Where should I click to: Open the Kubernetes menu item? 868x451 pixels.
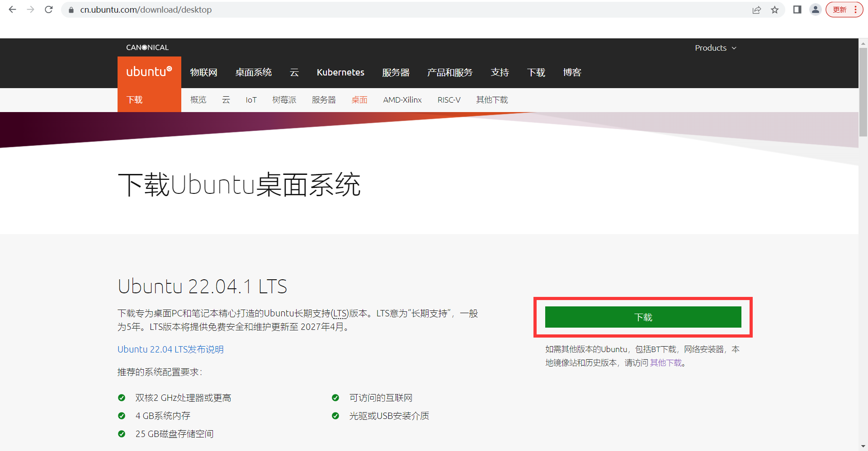(x=340, y=72)
